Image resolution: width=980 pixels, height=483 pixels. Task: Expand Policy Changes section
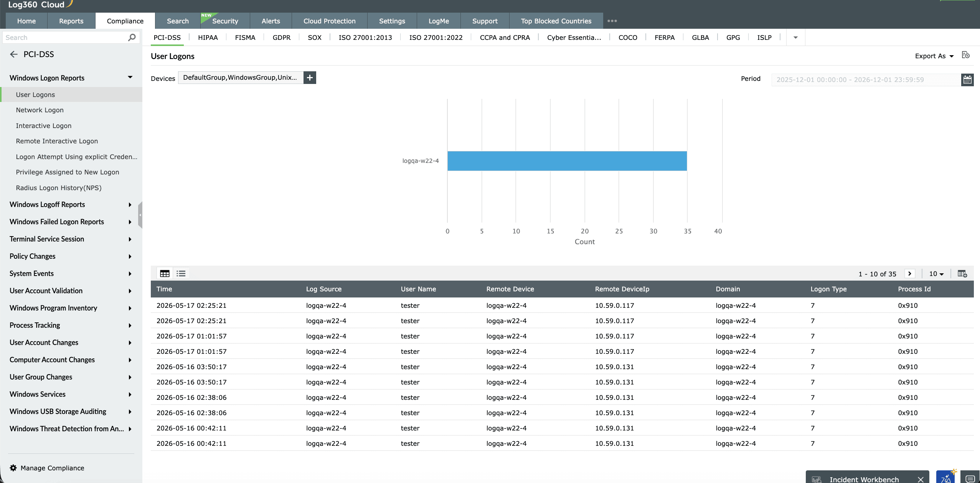pos(130,256)
